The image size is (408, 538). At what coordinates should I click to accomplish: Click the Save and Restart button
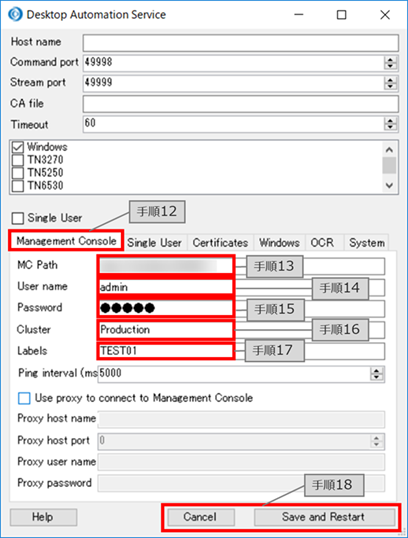[x=324, y=517]
